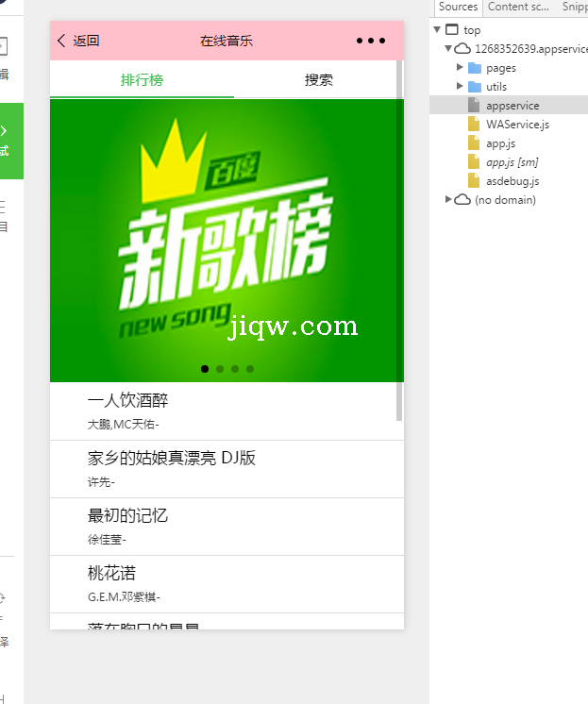Viewport: 588px width, 704px height.
Task: Select the WAService.js file in the tree
Action: tap(517, 125)
